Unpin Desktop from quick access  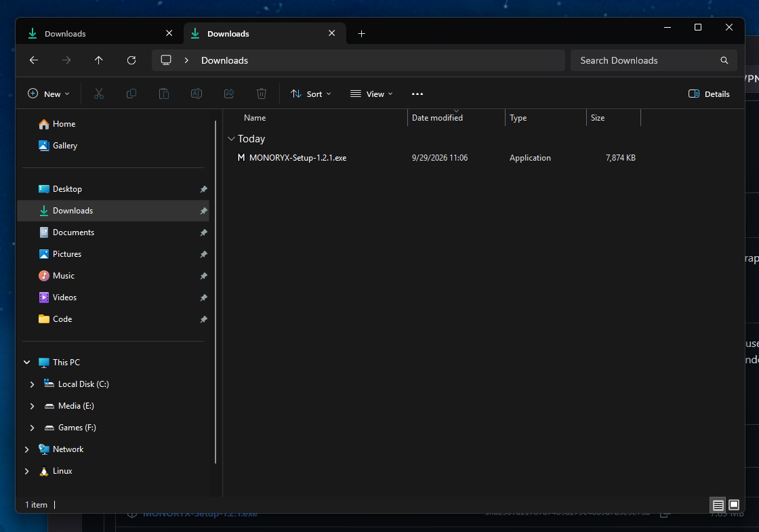(x=204, y=189)
